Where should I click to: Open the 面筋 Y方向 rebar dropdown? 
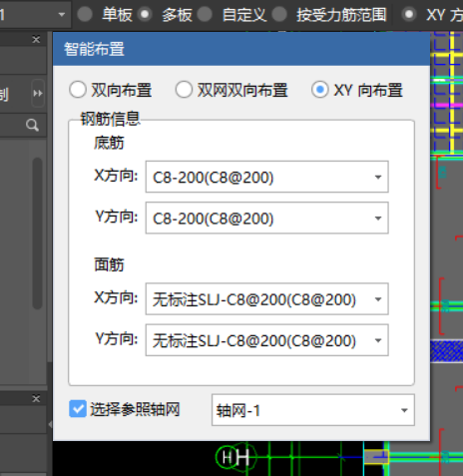[266, 340]
